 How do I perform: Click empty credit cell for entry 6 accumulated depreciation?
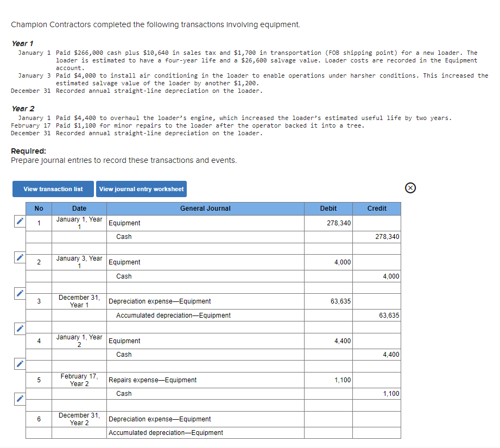[377, 433]
